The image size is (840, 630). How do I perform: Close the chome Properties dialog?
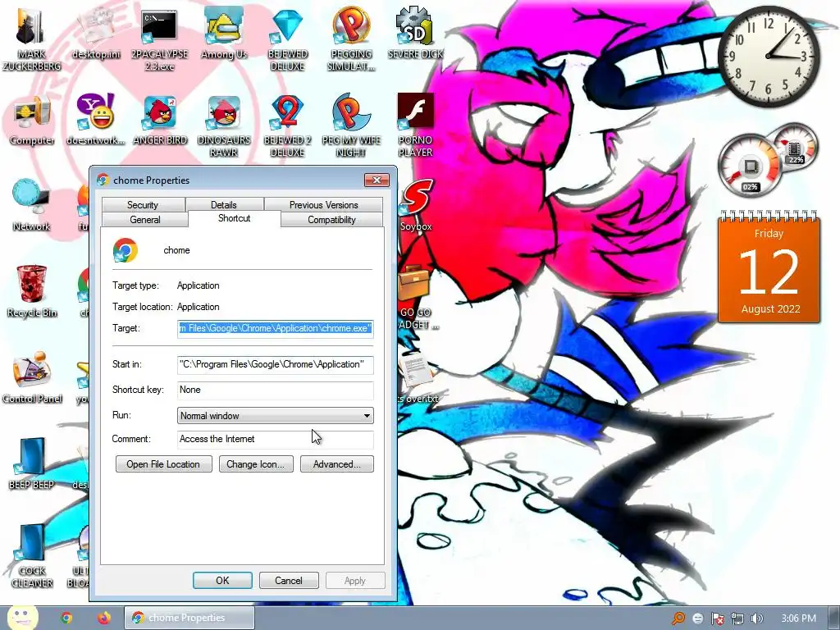tap(377, 180)
